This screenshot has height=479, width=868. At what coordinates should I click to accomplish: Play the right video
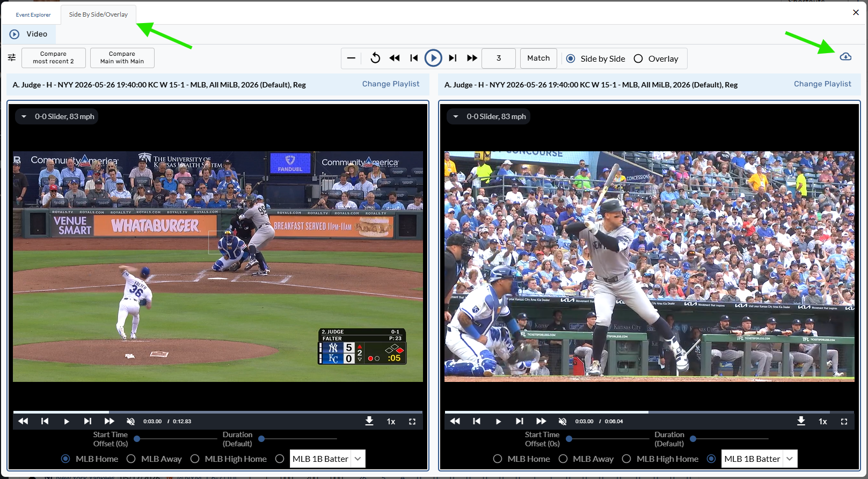498,422
